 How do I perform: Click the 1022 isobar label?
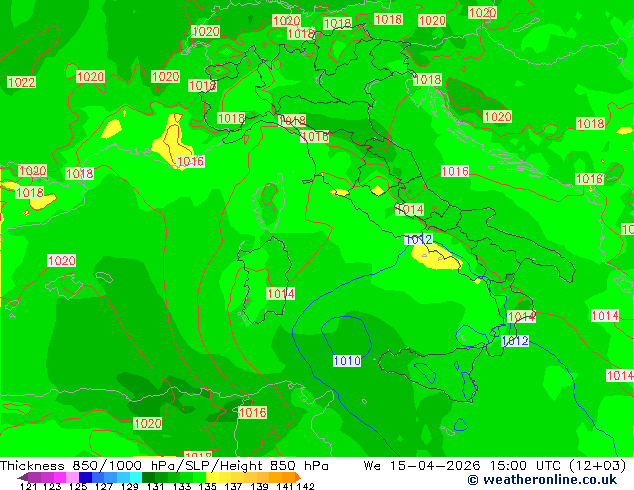21,82
